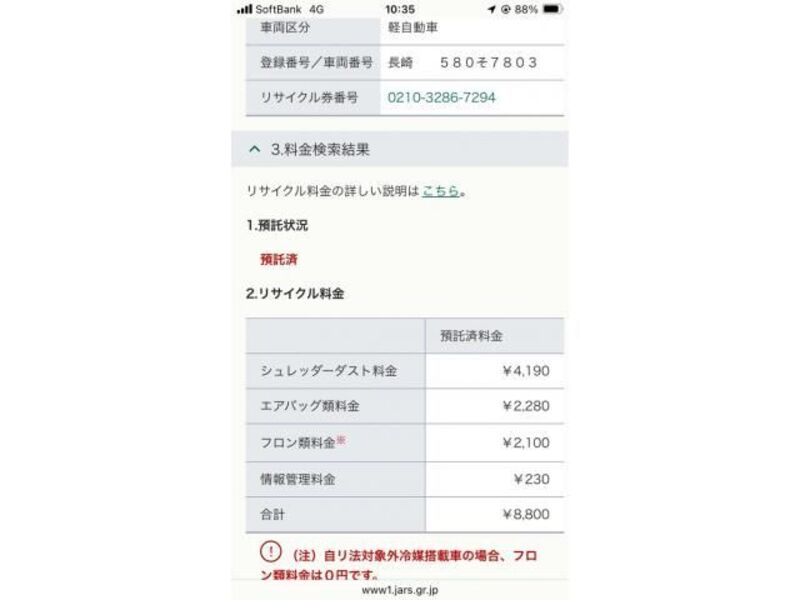Select the シュレッダーダスト料金 row
The height and width of the screenshot is (600, 800).
pos(405,371)
